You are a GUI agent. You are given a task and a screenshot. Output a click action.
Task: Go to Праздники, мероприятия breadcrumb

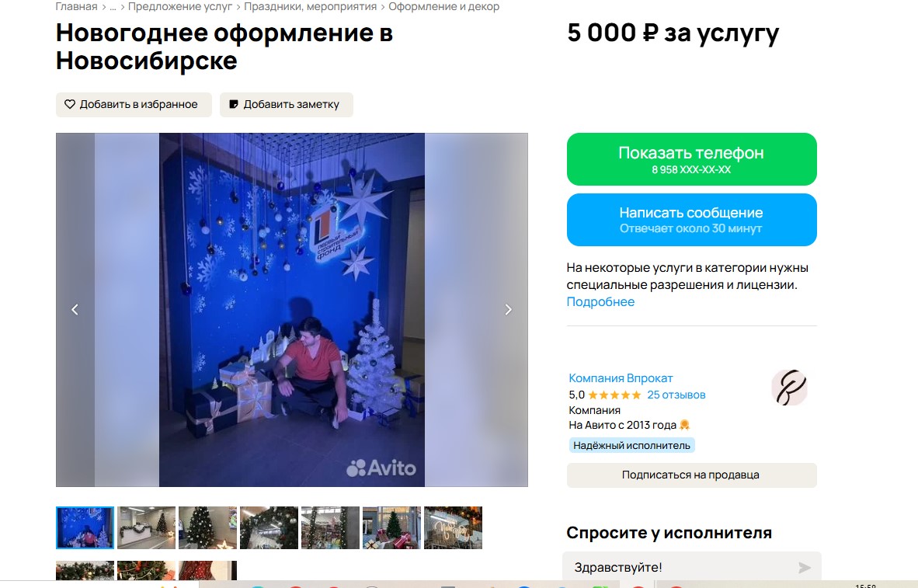(x=311, y=7)
